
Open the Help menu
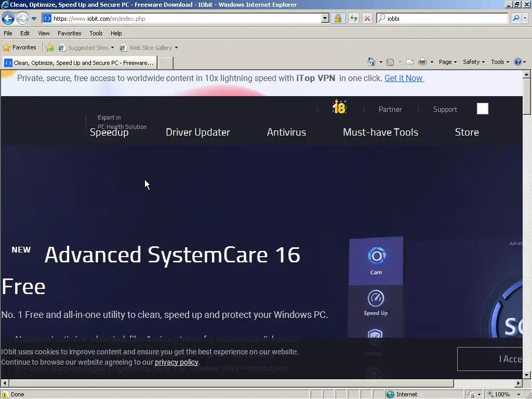116,33
